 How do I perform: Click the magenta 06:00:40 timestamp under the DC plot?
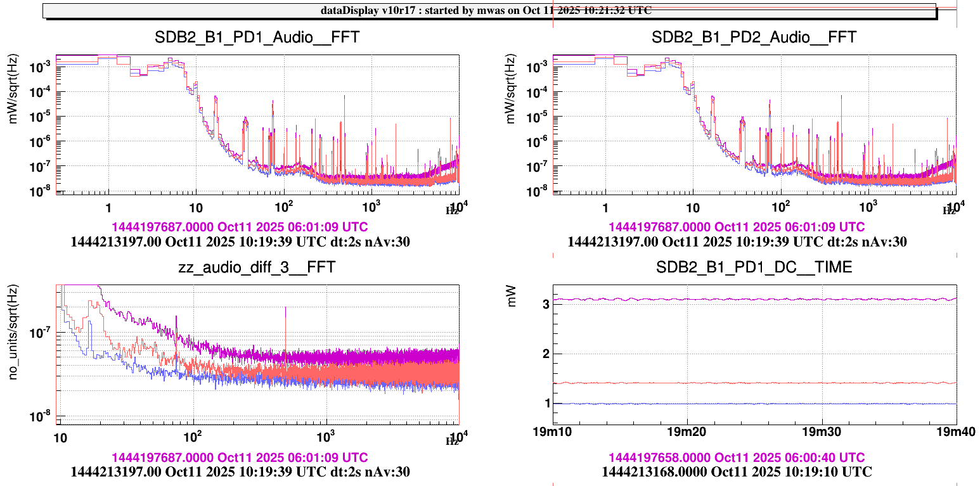[737, 457]
